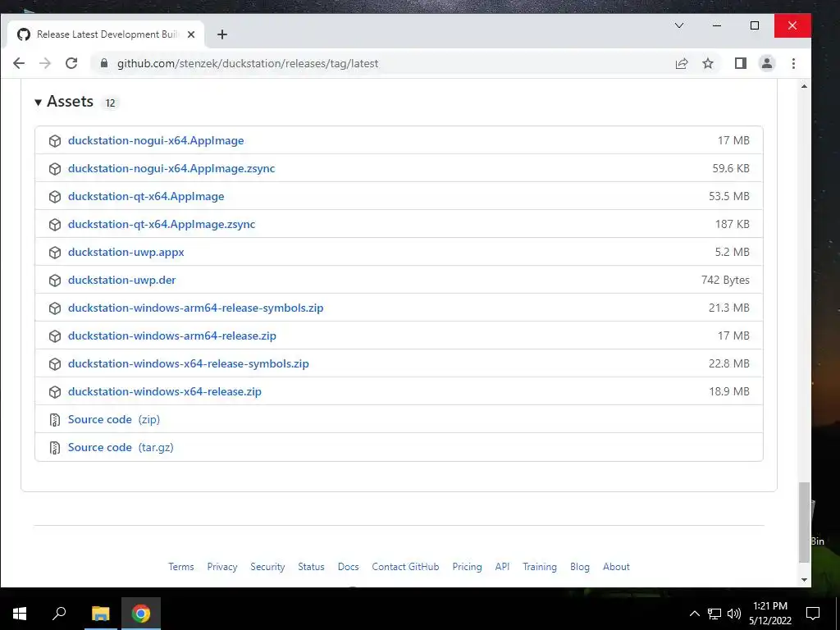The height and width of the screenshot is (630, 840).
Task: Share this page via share icon
Action: [x=682, y=63]
